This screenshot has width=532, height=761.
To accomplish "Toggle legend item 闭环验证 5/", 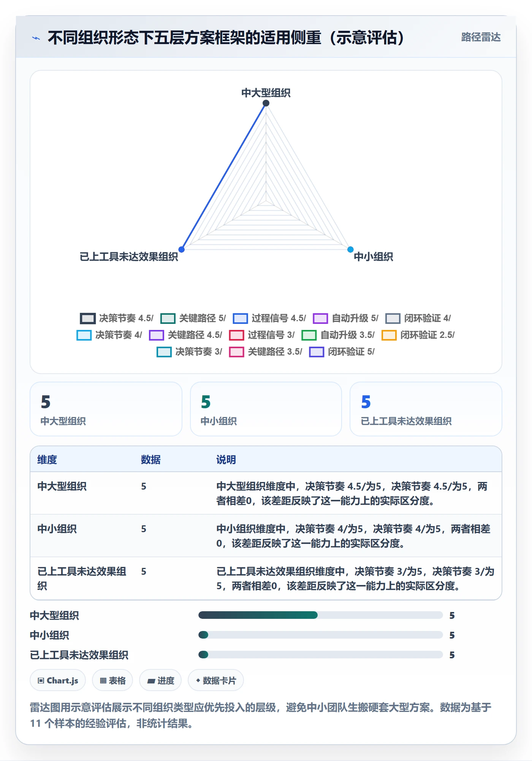I will (x=342, y=352).
